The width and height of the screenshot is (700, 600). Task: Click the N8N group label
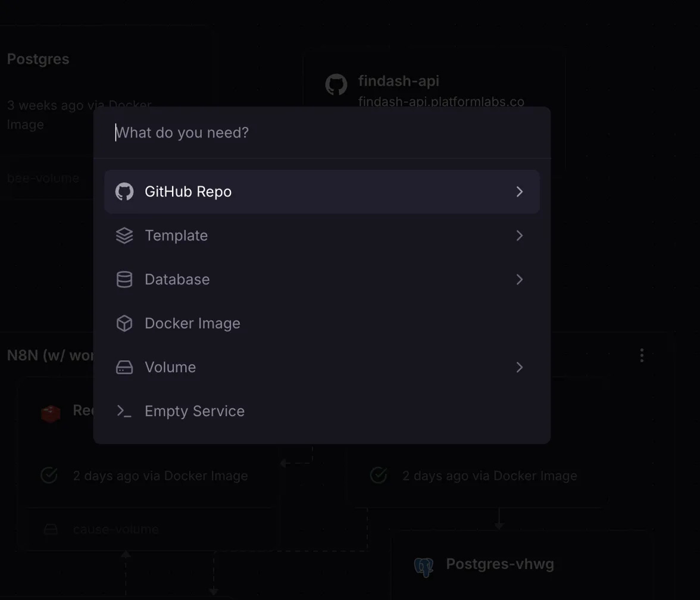(50, 355)
